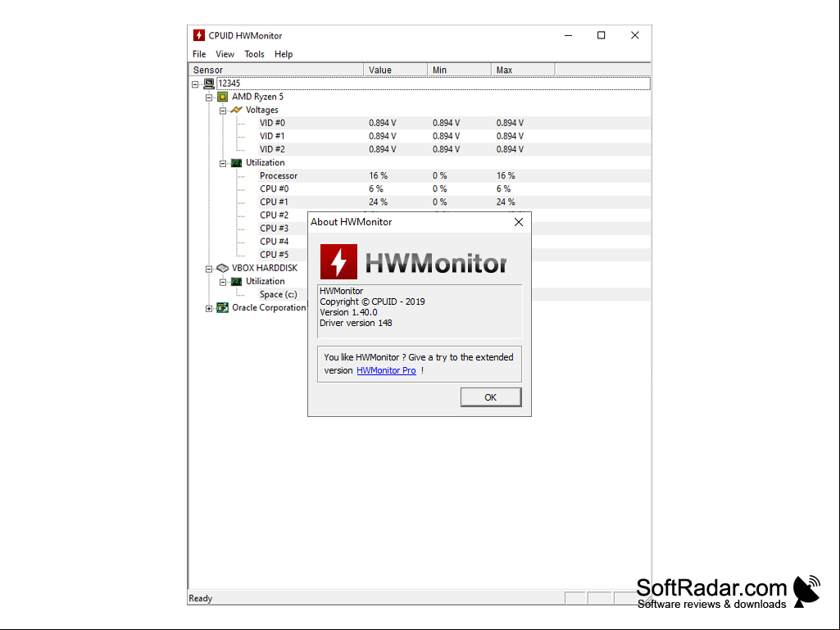Maximize the CPUID HWMonitor window
The width and height of the screenshot is (840, 630).
pyautogui.click(x=601, y=35)
